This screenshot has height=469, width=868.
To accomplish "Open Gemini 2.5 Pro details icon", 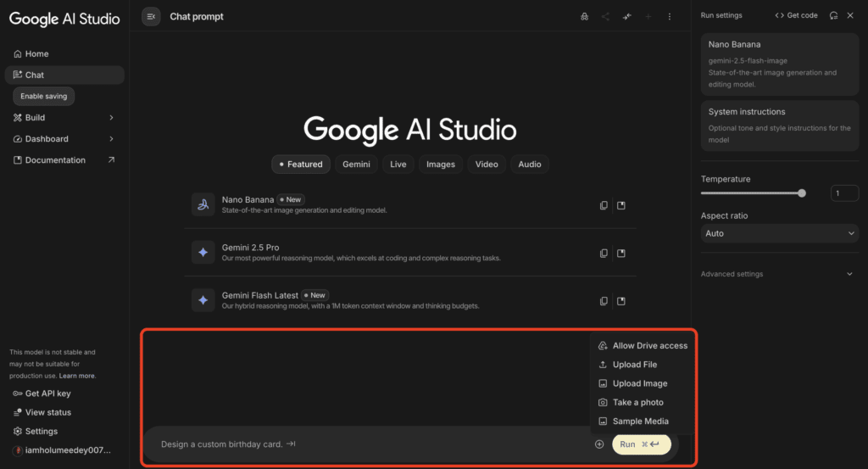I will click(x=621, y=253).
